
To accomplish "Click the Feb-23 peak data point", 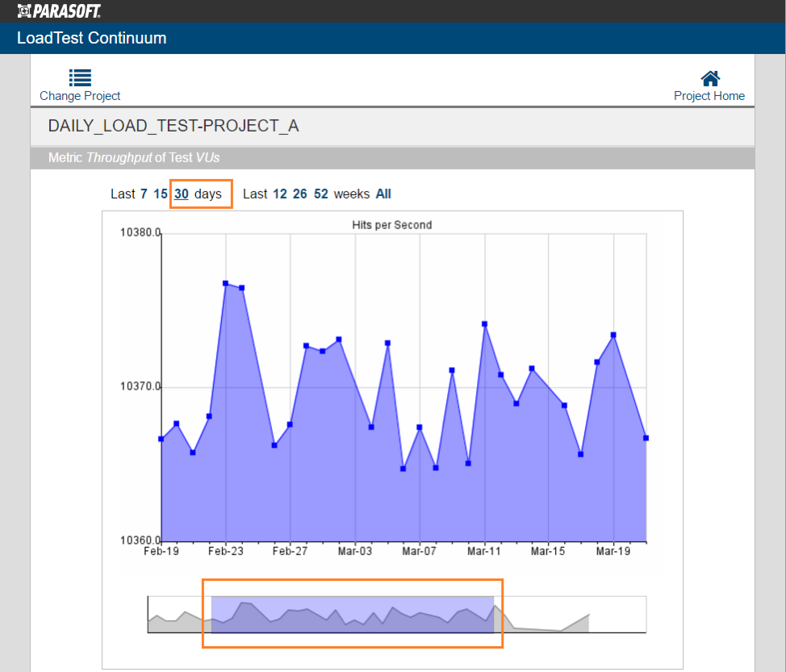I will (x=226, y=283).
